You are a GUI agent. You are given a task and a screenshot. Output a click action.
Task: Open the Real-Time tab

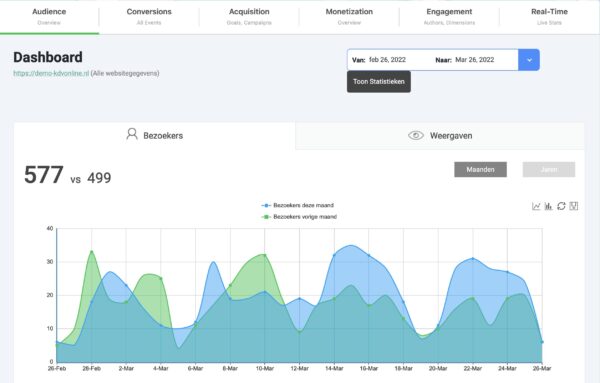(549, 16)
